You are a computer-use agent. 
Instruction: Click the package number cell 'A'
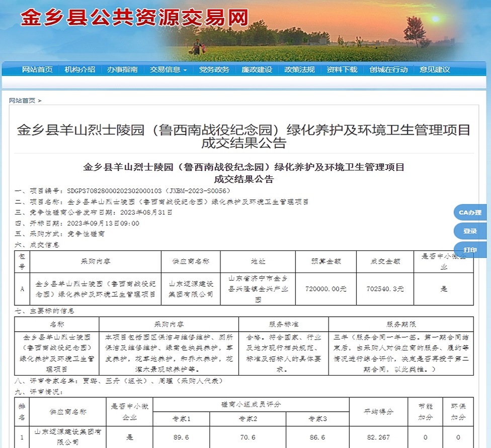[x=22, y=289]
